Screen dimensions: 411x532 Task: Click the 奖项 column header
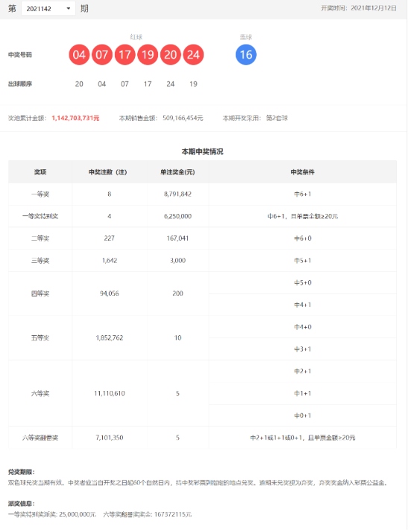tap(40, 172)
